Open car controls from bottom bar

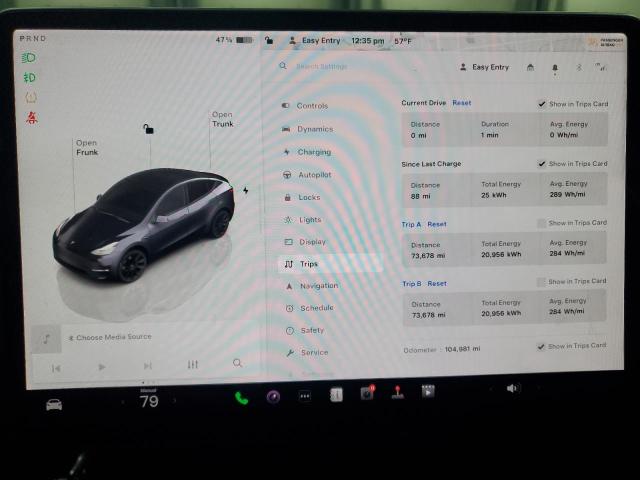[54, 404]
